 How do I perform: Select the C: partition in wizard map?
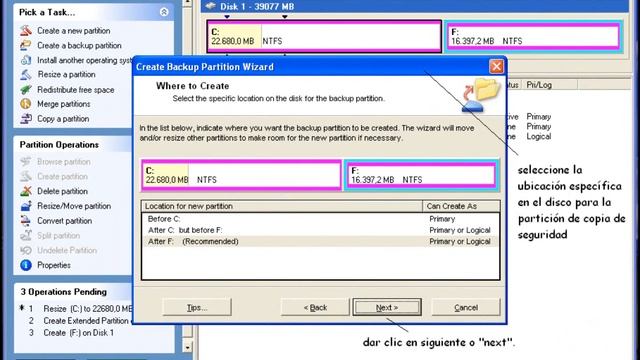tap(241, 175)
